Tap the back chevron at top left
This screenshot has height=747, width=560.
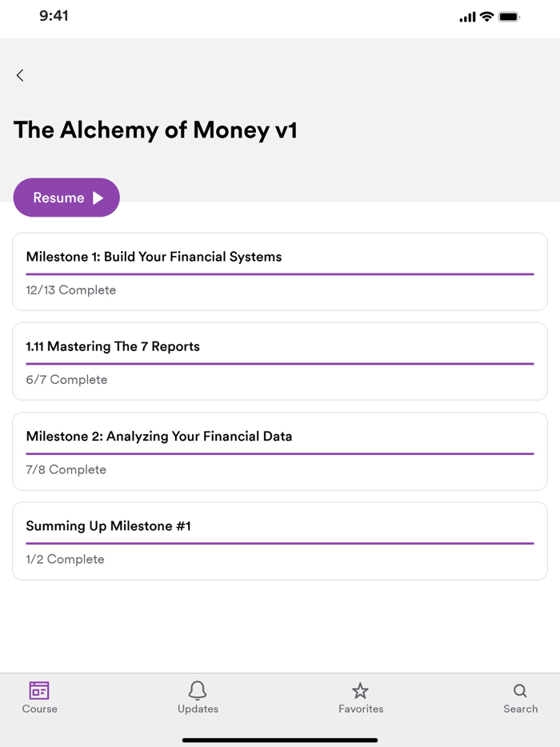point(19,74)
